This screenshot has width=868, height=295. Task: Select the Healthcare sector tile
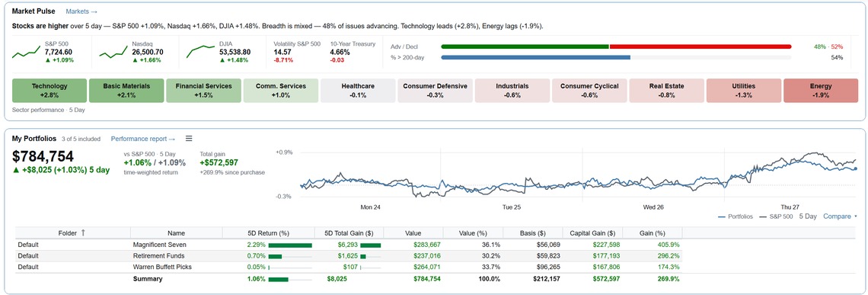(358, 91)
